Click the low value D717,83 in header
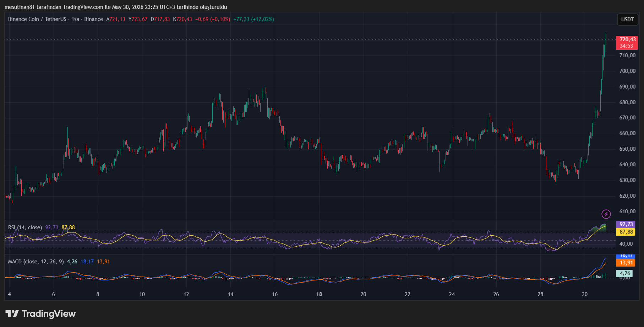644x327 pixels. pos(160,19)
